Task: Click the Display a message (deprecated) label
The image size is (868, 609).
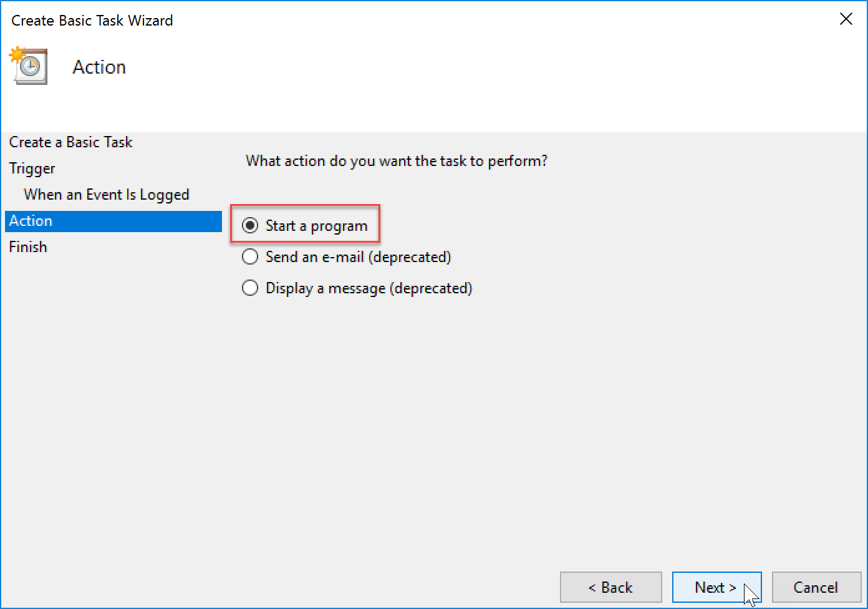Action: point(369,288)
